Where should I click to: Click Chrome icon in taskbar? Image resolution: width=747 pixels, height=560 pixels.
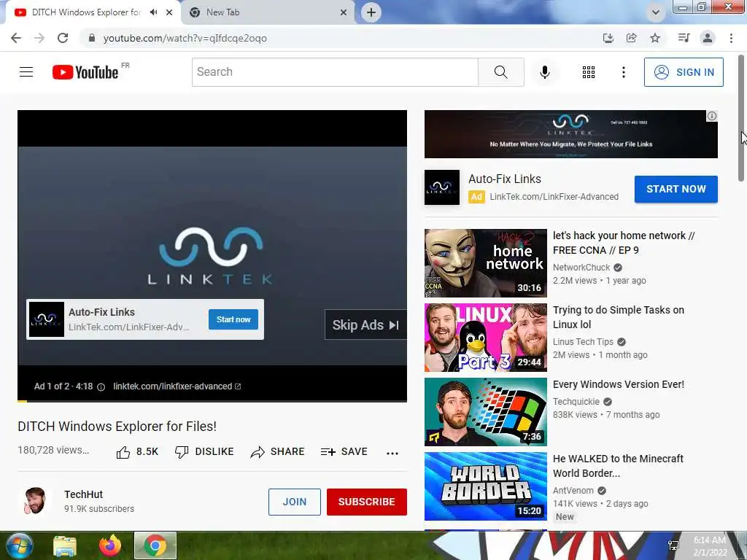click(155, 545)
